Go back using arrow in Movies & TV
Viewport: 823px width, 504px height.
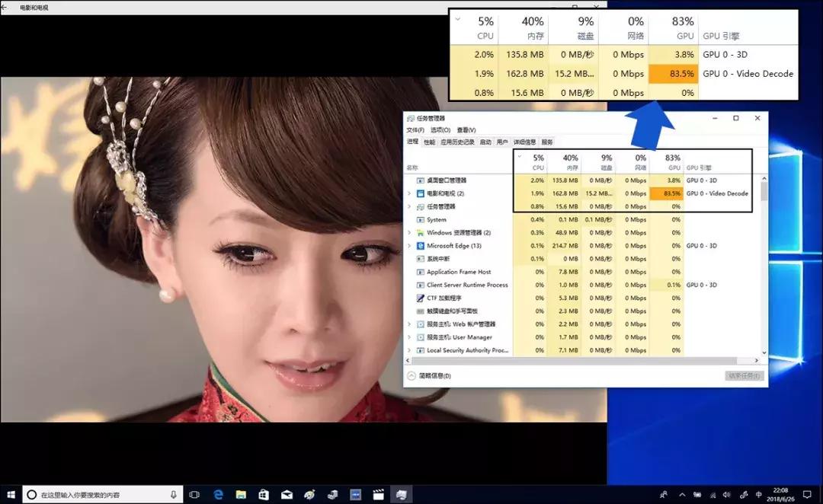click(x=5, y=8)
